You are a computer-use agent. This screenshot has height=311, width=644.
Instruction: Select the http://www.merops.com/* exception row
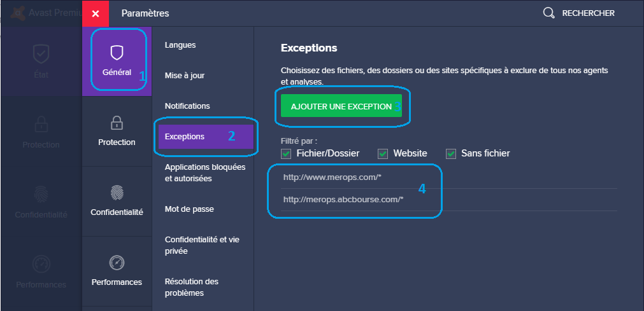pyautogui.click(x=449, y=177)
